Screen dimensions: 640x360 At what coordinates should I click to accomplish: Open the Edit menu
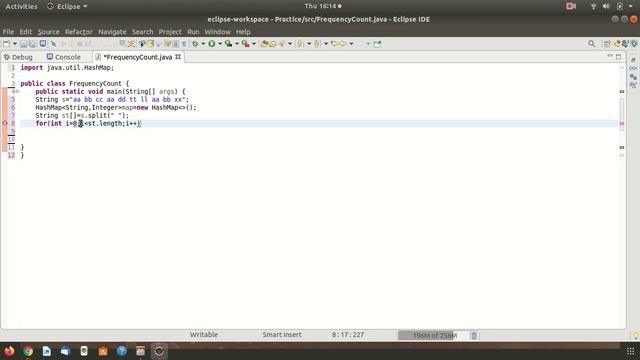tap(25, 32)
